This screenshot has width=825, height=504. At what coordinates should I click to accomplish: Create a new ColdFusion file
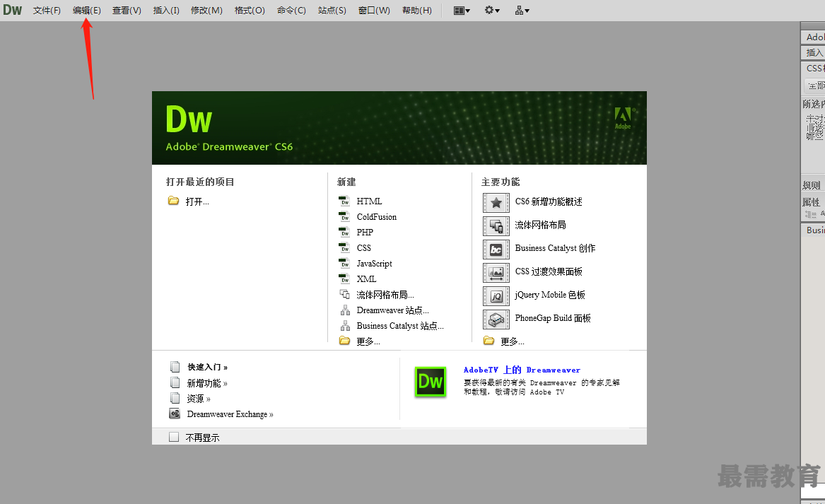pos(377,217)
